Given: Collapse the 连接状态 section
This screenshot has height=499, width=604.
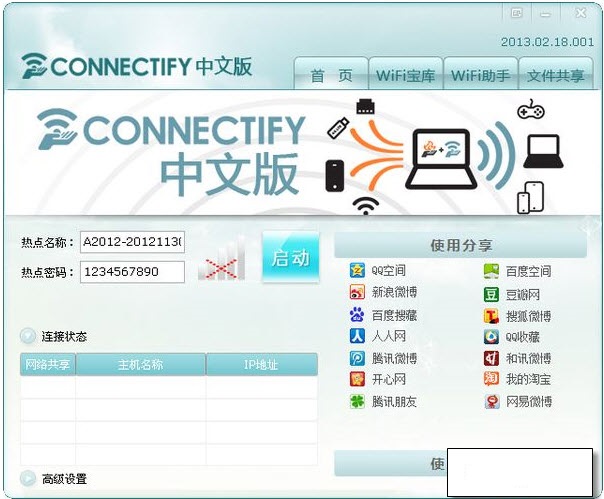Looking at the screenshot, I should point(28,336).
